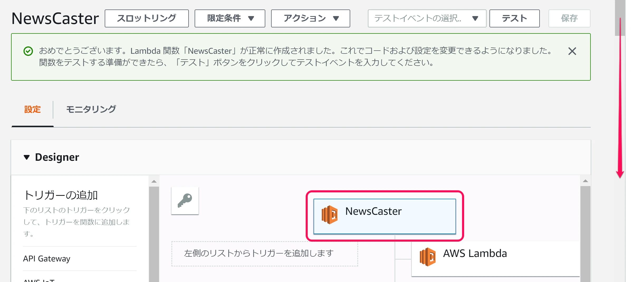Click the trigger placeholder 左側のリストからトリガーを追加します

[265, 254]
